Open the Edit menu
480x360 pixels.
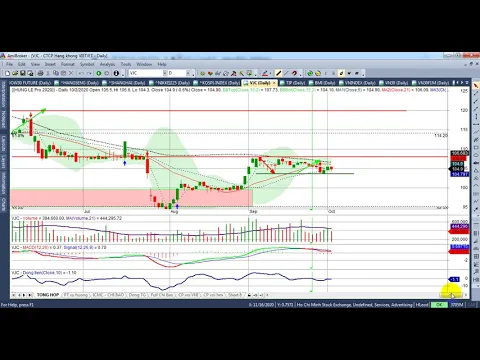click(x=22, y=64)
